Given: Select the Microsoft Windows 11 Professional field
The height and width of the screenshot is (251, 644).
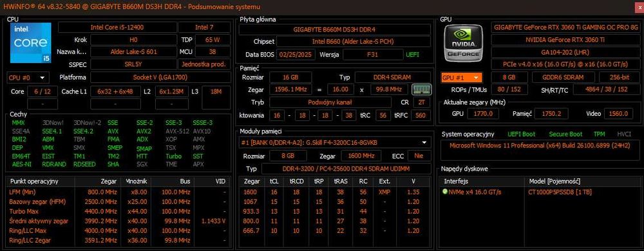Looking at the screenshot, I should pos(540,150).
